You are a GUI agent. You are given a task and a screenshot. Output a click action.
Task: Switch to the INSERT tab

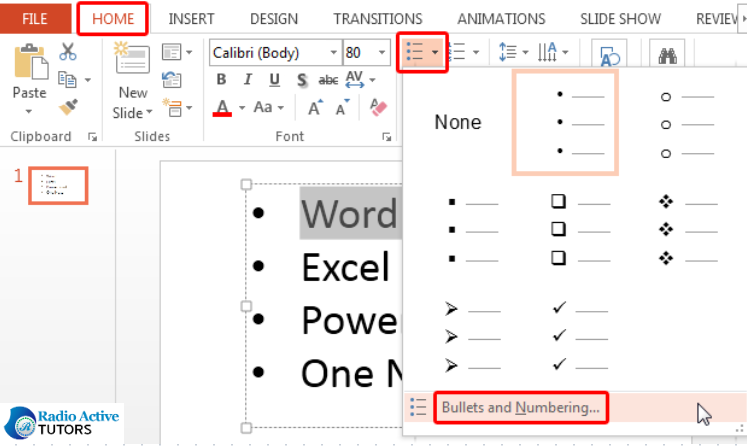point(191,19)
